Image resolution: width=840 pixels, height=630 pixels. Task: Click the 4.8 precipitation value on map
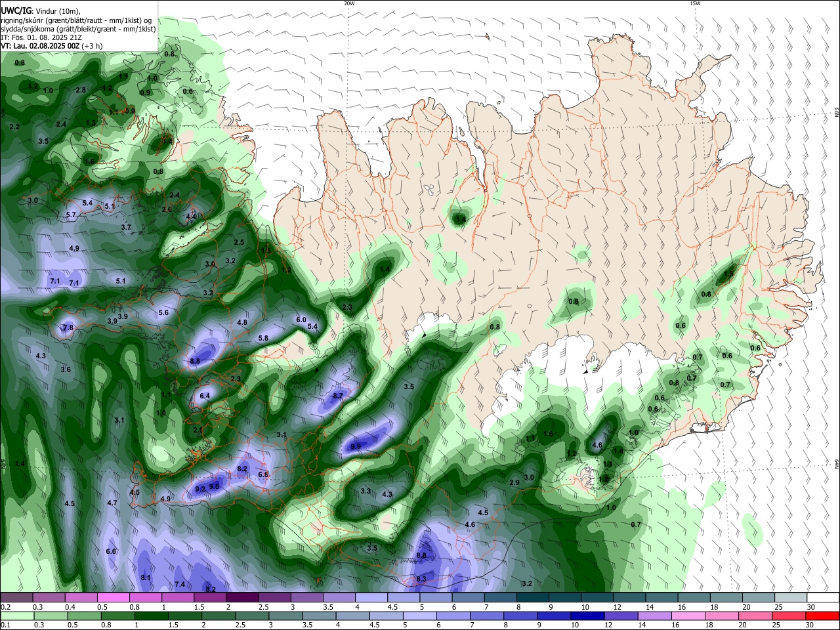pyautogui.click(x=242, y=322)
